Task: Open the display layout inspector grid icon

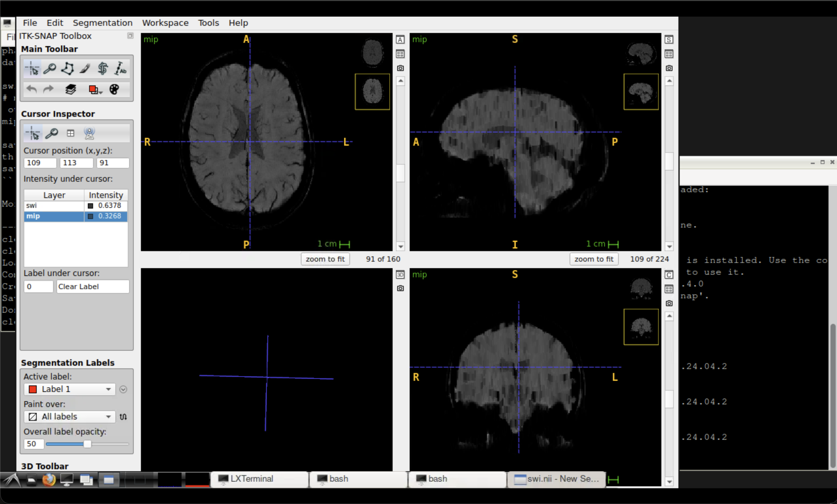Action: pos(70,133)
